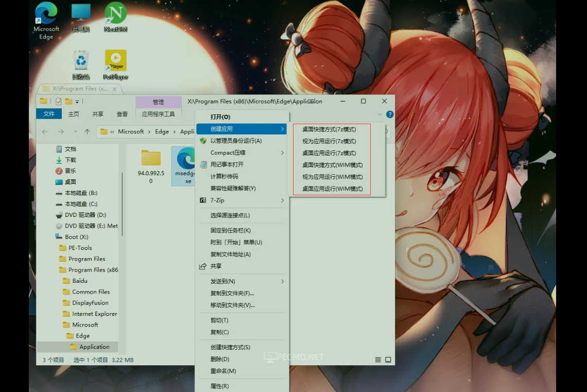Click the properties checkmark icon in title bar
This screenshot has width=587, height=392.
point(58,101)
